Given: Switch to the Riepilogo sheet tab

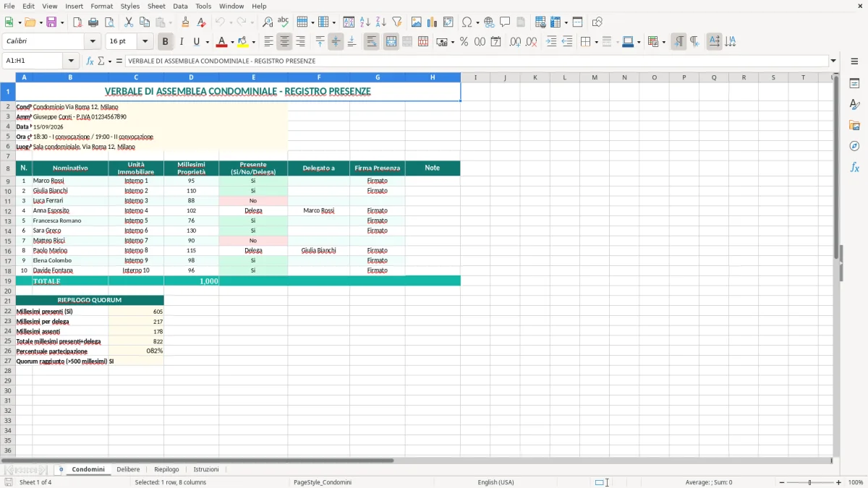Looking at the screenshot, I should point(166,469).
